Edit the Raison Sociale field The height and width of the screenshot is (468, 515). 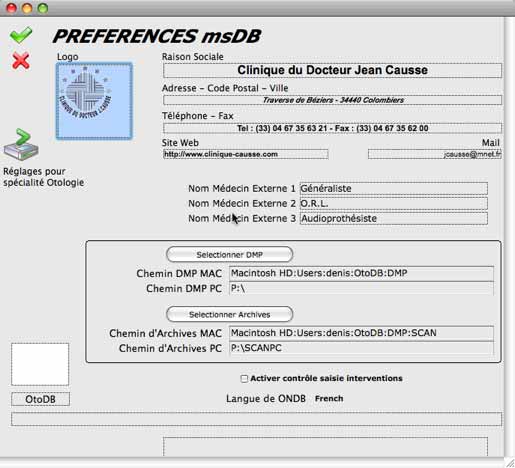tap(332, 70)
